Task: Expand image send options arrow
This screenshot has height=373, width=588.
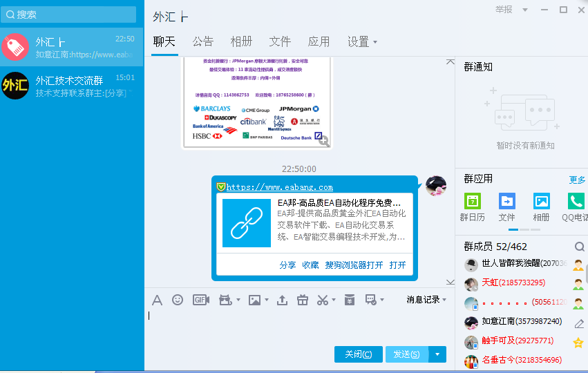Action: click(267, 300)
